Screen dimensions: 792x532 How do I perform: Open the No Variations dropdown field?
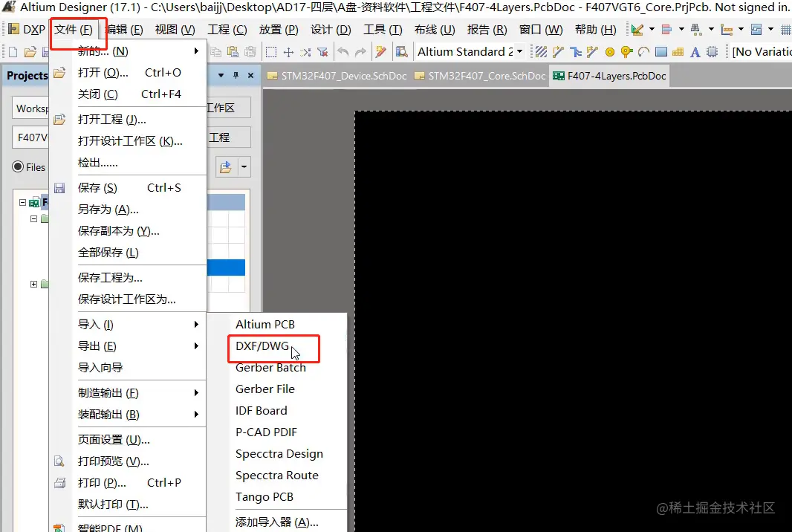coord(762,52)
